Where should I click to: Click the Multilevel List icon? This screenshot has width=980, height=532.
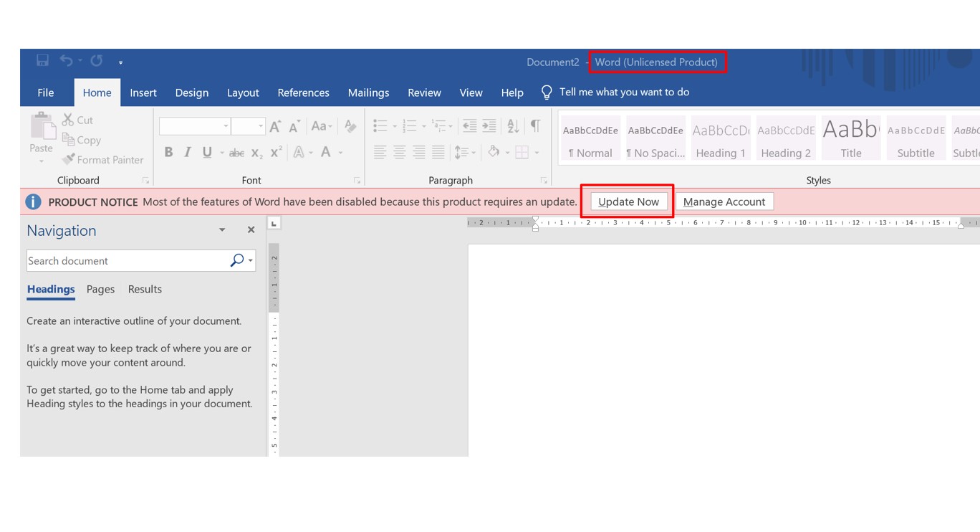pos(438,126)
